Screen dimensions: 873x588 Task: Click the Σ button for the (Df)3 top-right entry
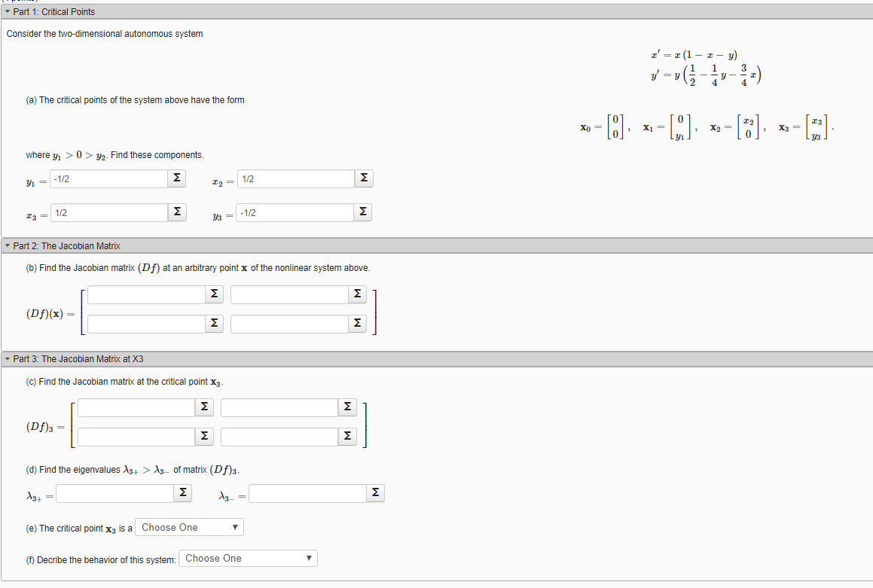point(347,407)
